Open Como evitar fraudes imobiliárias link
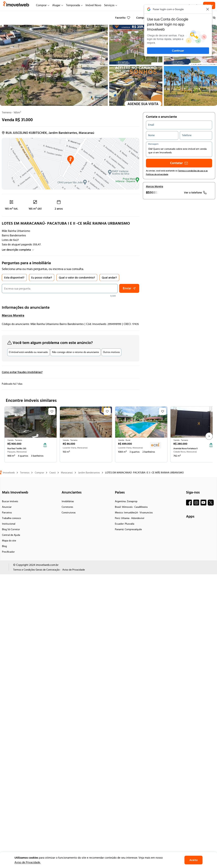 click(22, 372)
